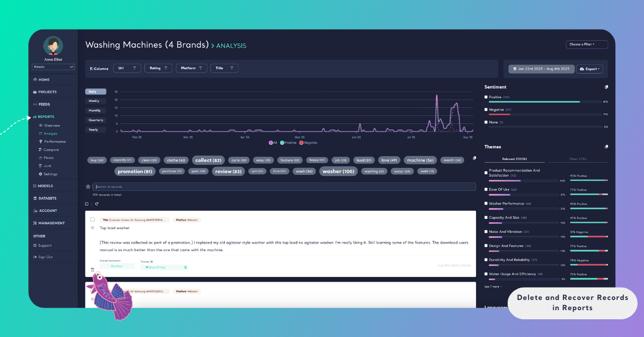The height and width of the screenshot is (337, 644).
Task: Check the Washer Performance theme
Action: pyautogui.click(x=486, y=203)
